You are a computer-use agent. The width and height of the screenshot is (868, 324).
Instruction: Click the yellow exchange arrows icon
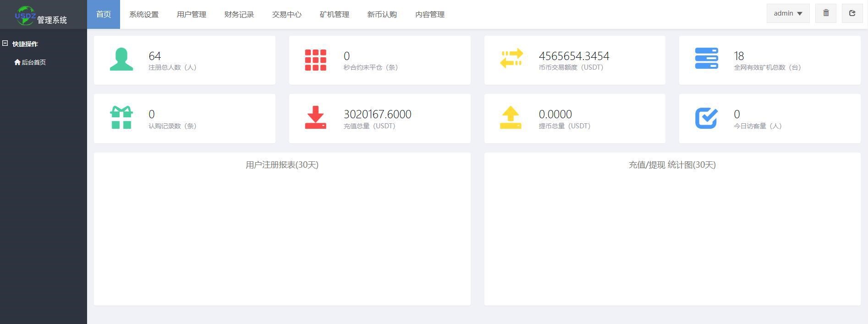(511, 59)
